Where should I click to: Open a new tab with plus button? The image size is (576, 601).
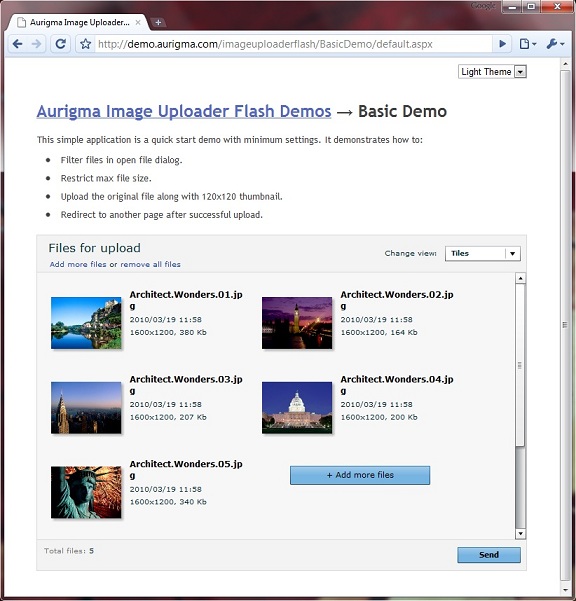(x=158, y=23)
